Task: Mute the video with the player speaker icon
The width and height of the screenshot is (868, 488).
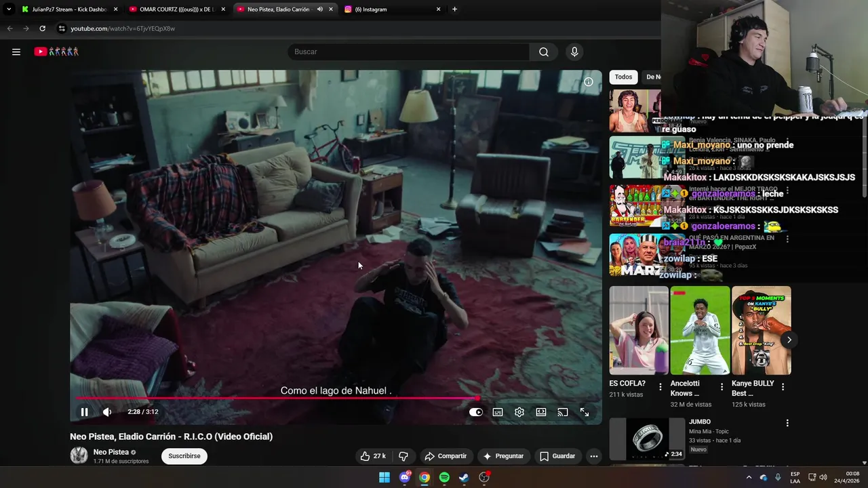Action: [x=107, y=412]
